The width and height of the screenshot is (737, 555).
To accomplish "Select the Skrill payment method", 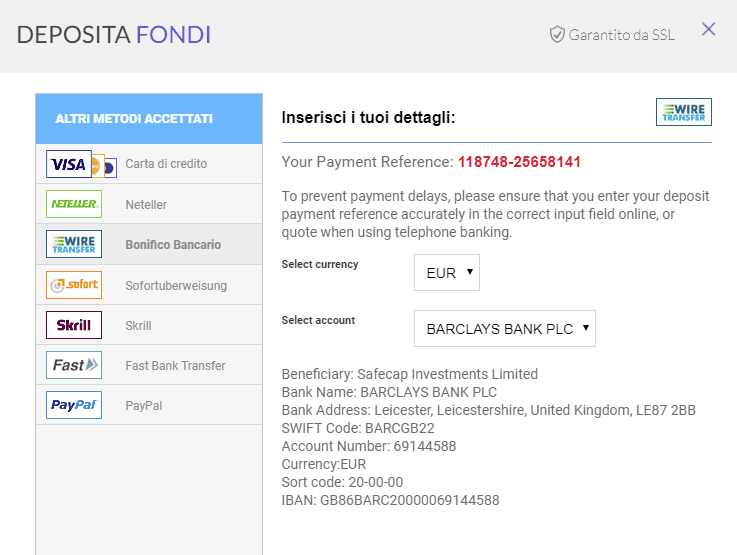I will click(149, 325).
